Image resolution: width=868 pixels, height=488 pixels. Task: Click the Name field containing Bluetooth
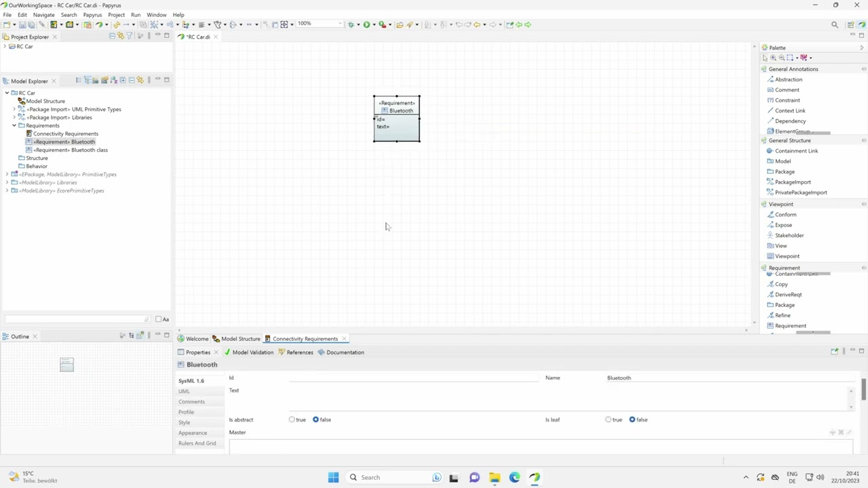[730, 378]
